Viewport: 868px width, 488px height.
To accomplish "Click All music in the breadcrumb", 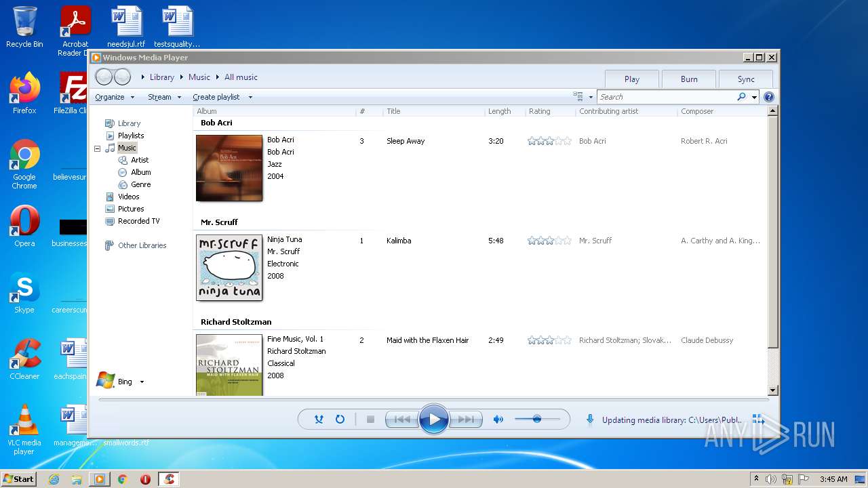I will tap(241, 77).
